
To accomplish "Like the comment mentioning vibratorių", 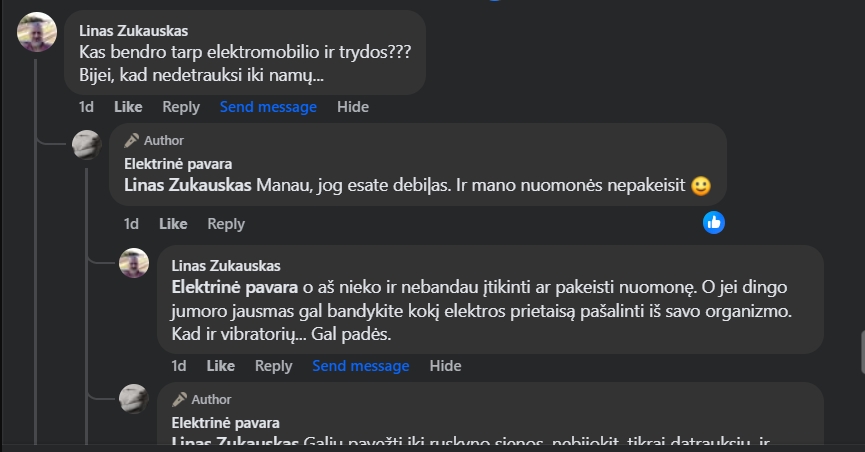I will point(220,366).
